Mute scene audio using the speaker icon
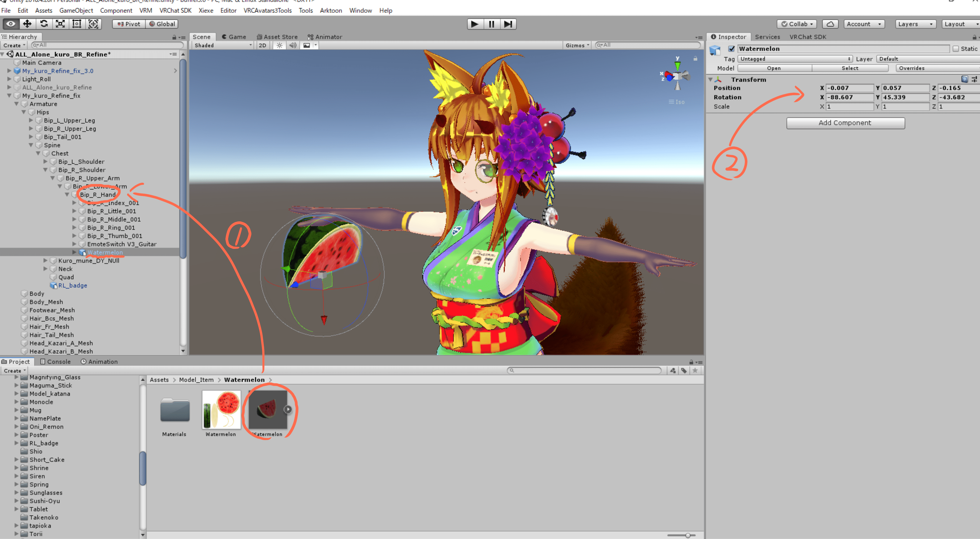This screenshot has height=539, width=980. pyautogui.click(x=293, y=45)
